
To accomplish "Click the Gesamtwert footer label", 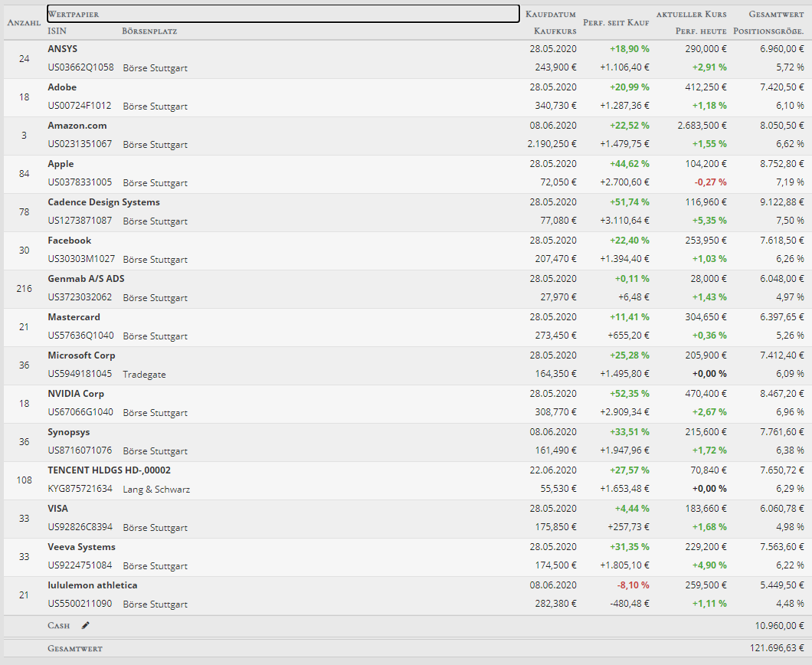I will click(75, 648).
